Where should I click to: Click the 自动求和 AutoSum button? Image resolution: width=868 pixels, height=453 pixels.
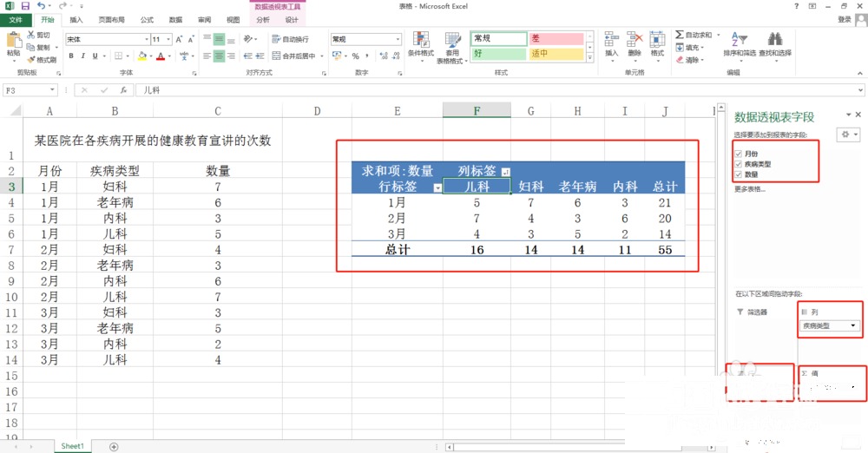pyautogui.click(x=694, y=35)
